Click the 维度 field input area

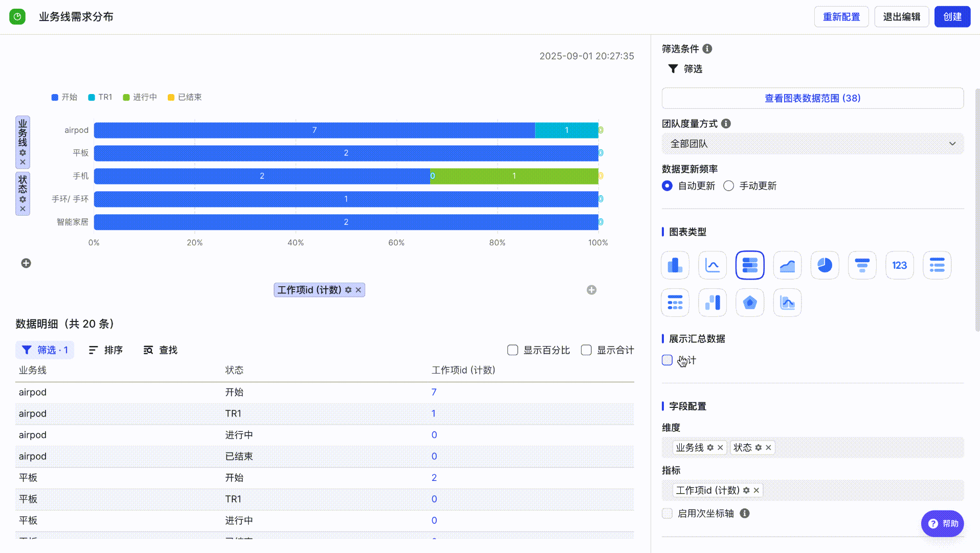[813, 448]
